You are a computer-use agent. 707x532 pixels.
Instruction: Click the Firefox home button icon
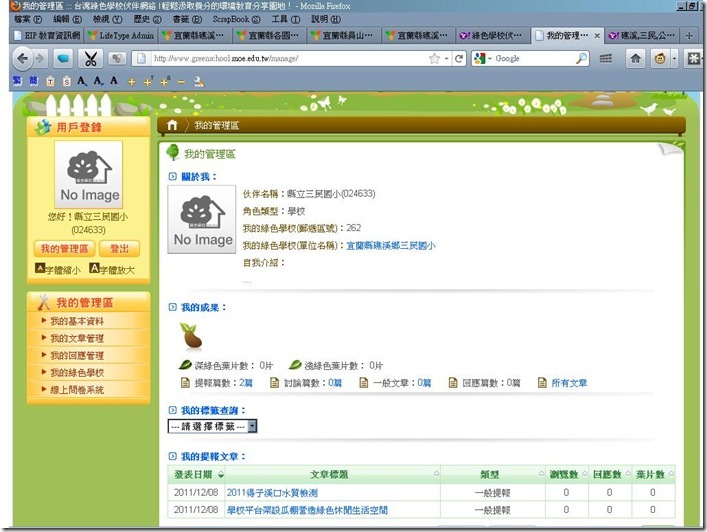[636, 58]
